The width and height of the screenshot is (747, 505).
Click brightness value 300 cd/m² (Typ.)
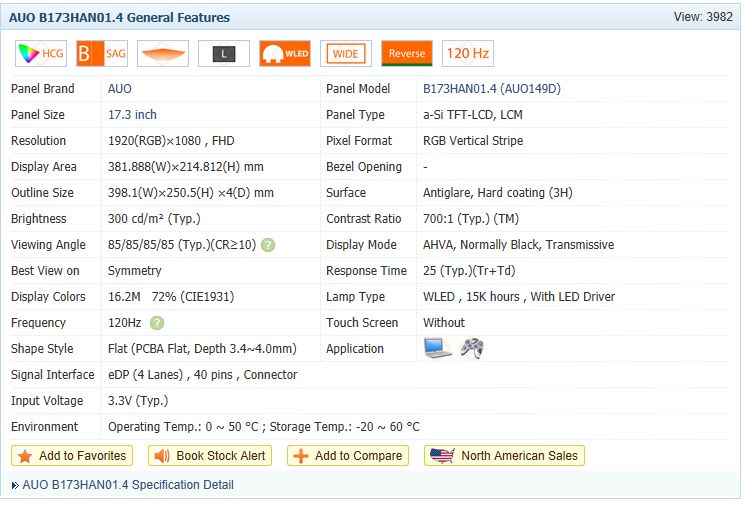[x=154, y=219]
